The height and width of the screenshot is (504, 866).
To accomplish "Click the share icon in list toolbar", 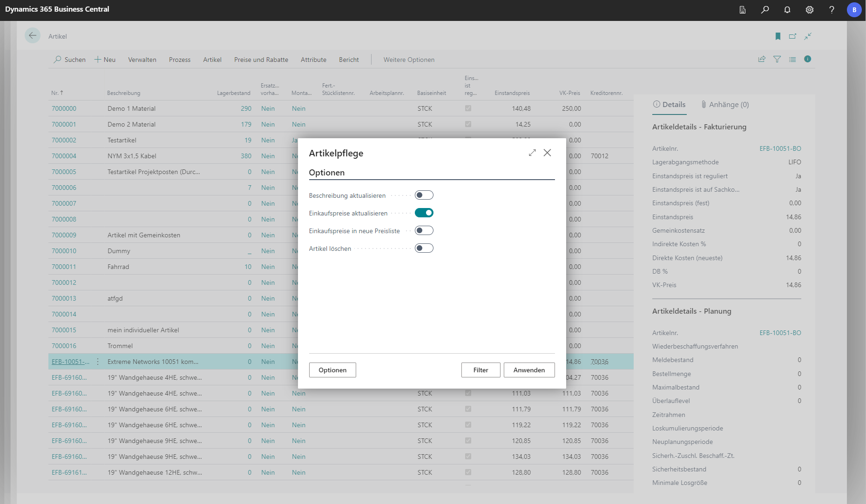I will pos(762,59).
